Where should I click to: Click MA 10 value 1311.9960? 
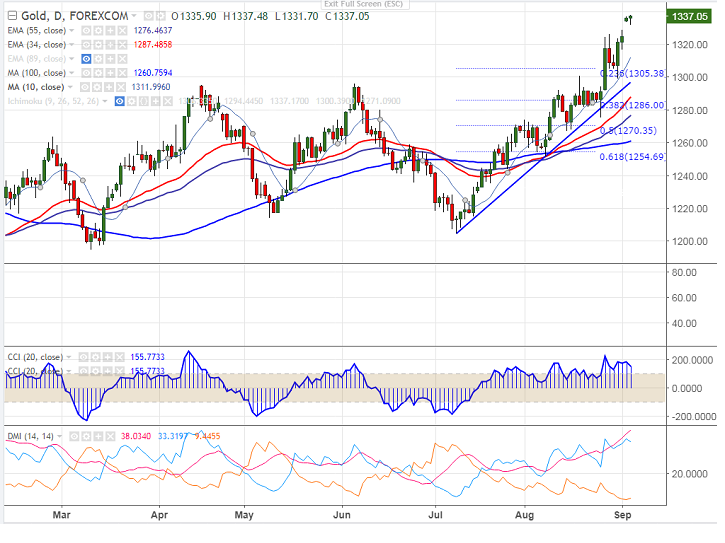click(151, 87)
